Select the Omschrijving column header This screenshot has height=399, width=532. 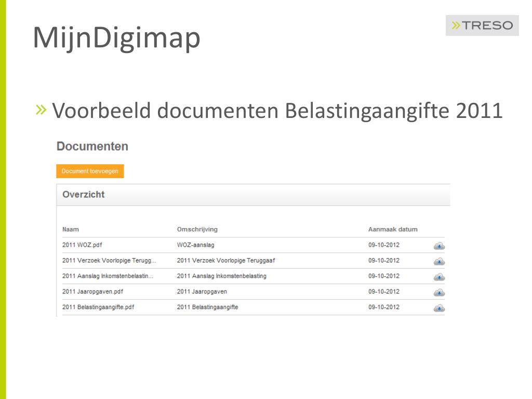(x=197, y=229)
